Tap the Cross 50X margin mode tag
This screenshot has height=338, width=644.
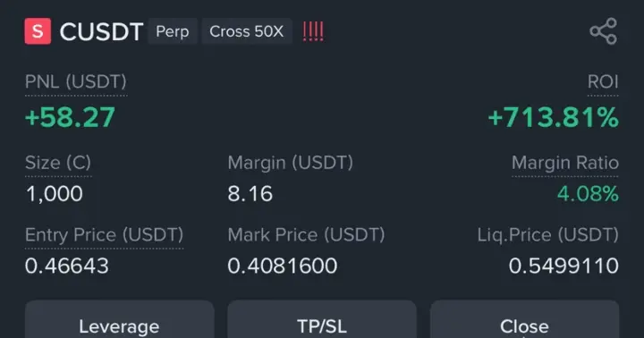tap(247, 31)
